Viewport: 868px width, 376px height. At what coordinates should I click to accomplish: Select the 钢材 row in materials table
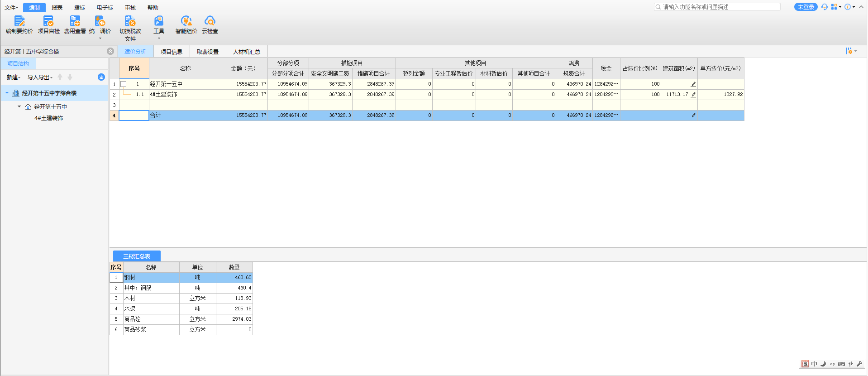coord(181,277)
